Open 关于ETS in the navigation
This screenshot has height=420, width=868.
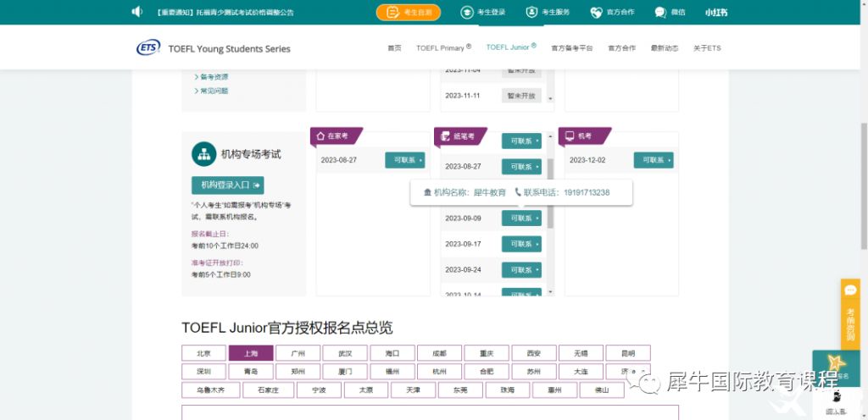pyautogui.click(x=707, y=48)
